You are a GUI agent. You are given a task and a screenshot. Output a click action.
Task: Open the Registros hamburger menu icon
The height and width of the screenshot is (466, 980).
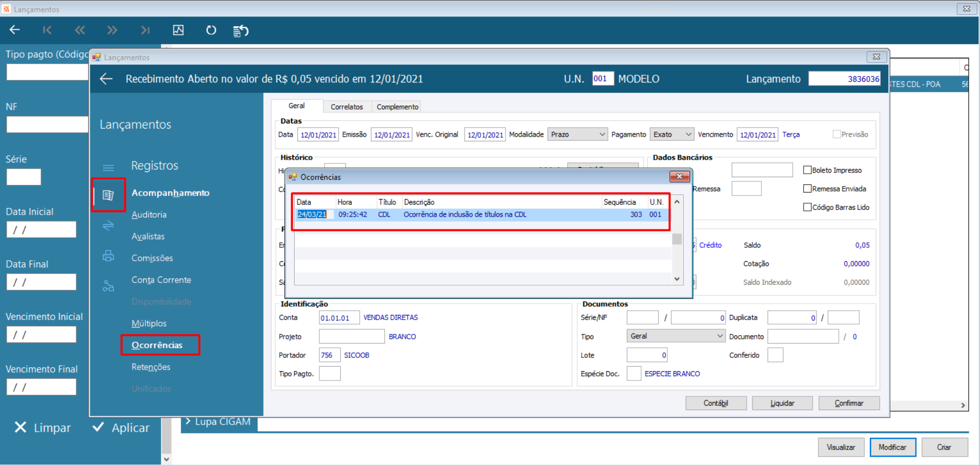coord(108,167)
